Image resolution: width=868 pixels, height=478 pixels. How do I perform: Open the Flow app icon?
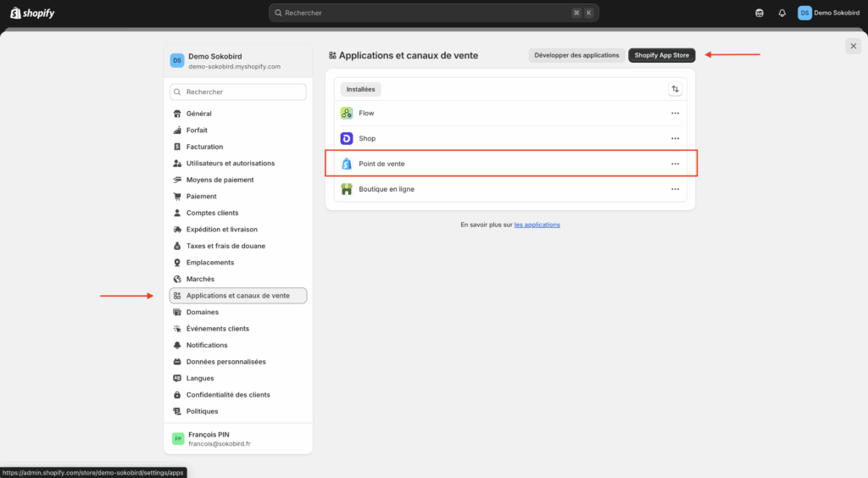[x=347, y=114]
